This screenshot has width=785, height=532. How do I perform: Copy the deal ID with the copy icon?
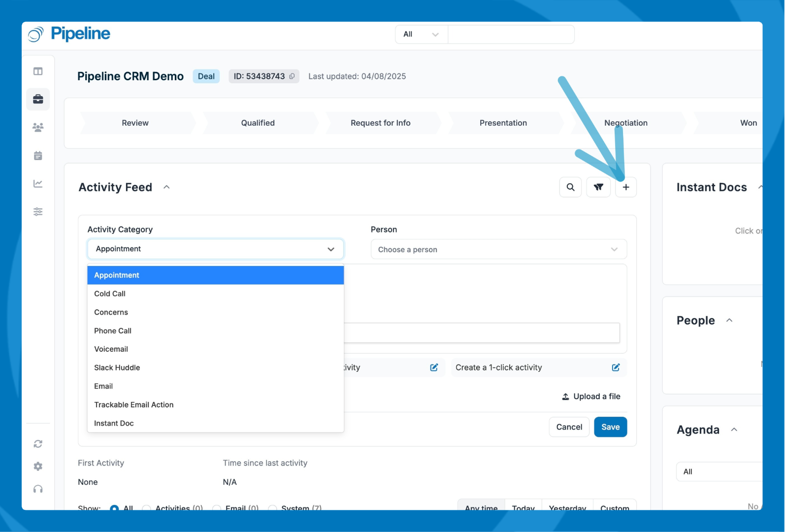[x=292, y=76]
